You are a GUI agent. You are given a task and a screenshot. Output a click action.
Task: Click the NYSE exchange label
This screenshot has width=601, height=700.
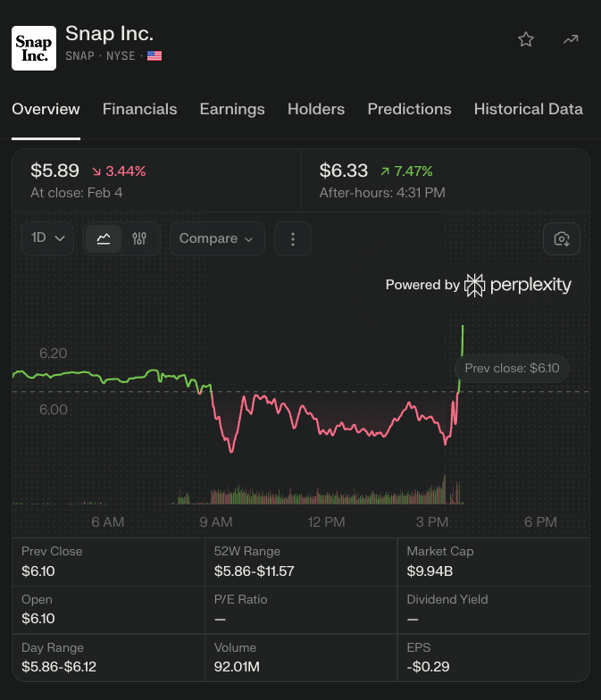[121, 56]
